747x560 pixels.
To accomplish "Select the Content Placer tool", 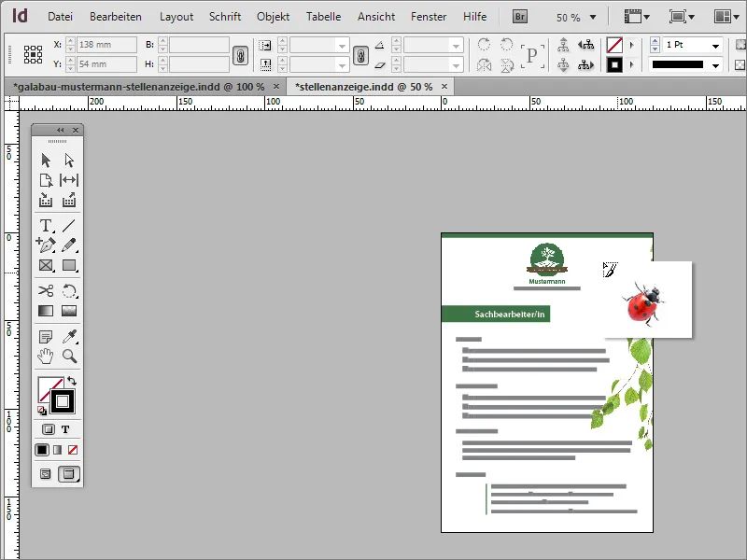I will [x=69, y=200].
